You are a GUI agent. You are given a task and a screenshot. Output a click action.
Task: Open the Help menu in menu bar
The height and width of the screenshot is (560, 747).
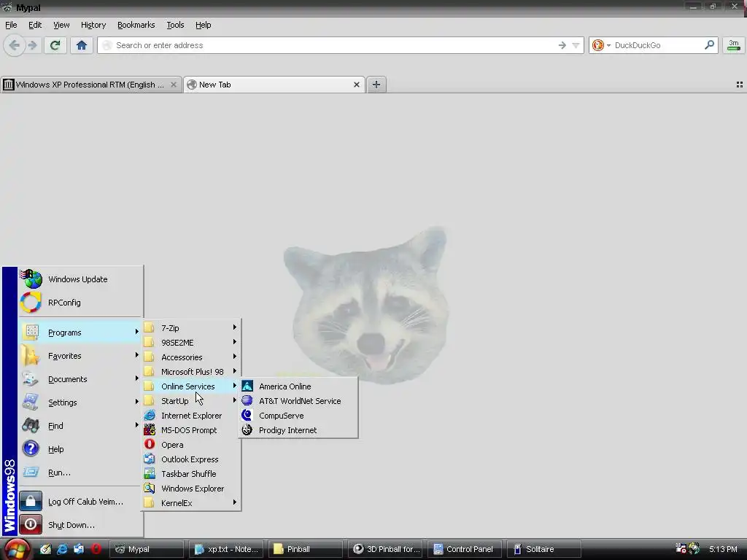point(203,25)
